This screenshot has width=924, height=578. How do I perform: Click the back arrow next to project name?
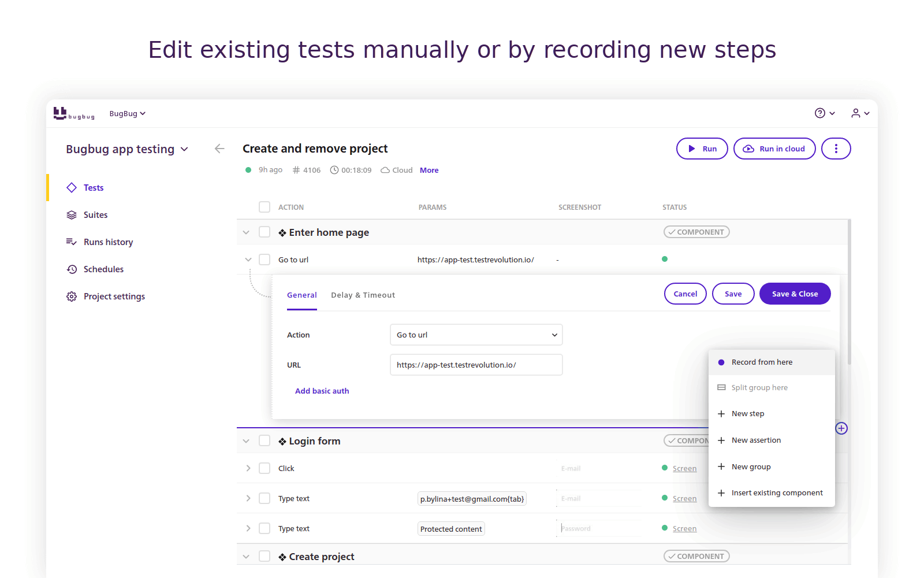219,149
